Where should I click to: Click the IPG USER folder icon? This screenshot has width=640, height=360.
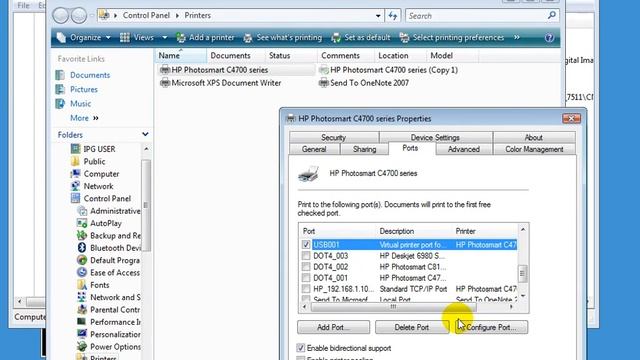tap(76, 149)
